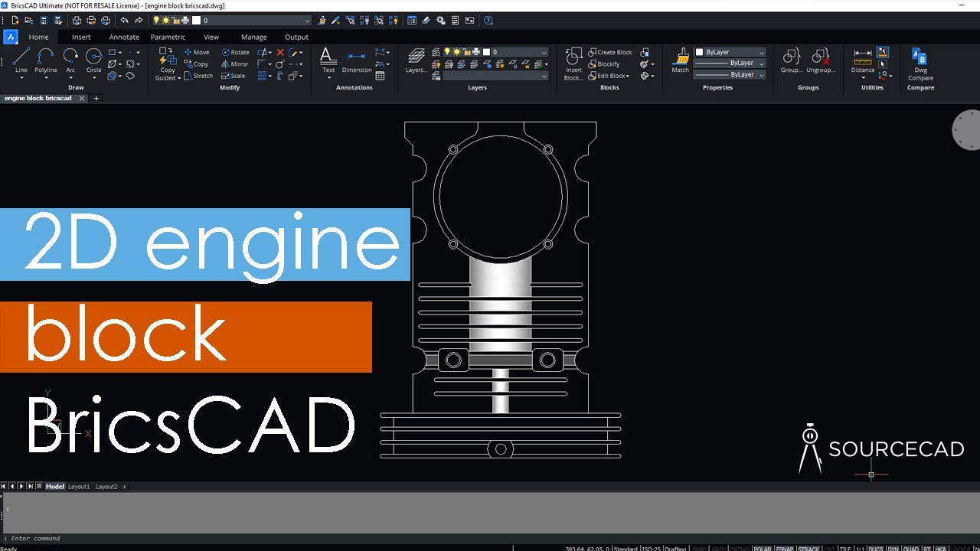Click the Insert Block icon
The width and height of the screenshot is (980, 551).
coord(573,57)
